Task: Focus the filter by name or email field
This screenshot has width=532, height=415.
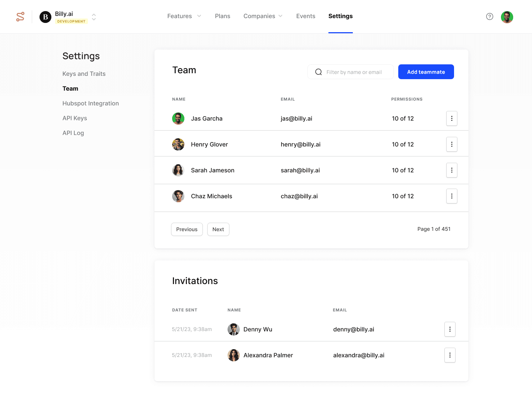Action: pos(354,72)
